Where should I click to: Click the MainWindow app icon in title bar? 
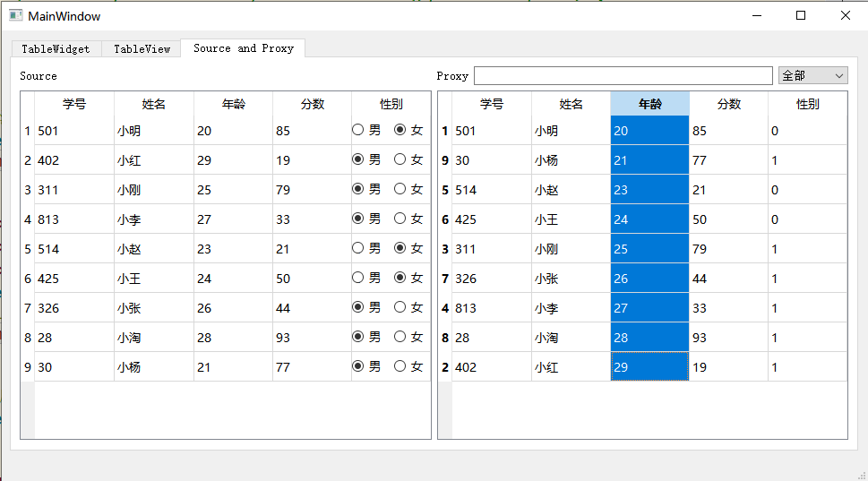click(15, 16)
